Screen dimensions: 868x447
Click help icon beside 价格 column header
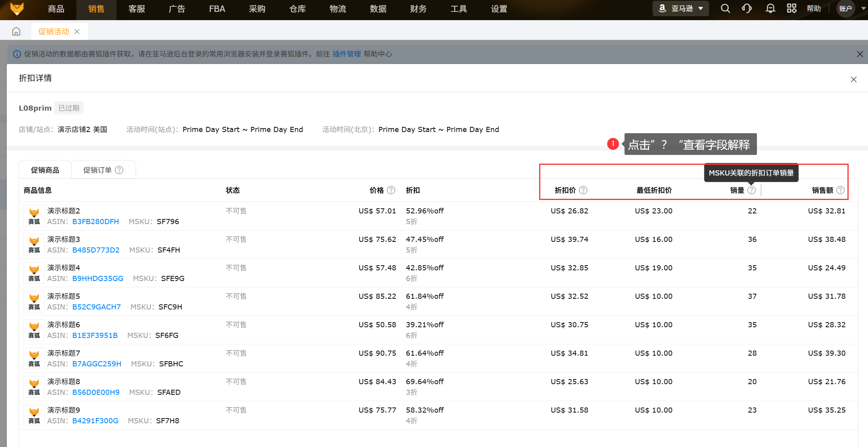click(x=391, y=190)
